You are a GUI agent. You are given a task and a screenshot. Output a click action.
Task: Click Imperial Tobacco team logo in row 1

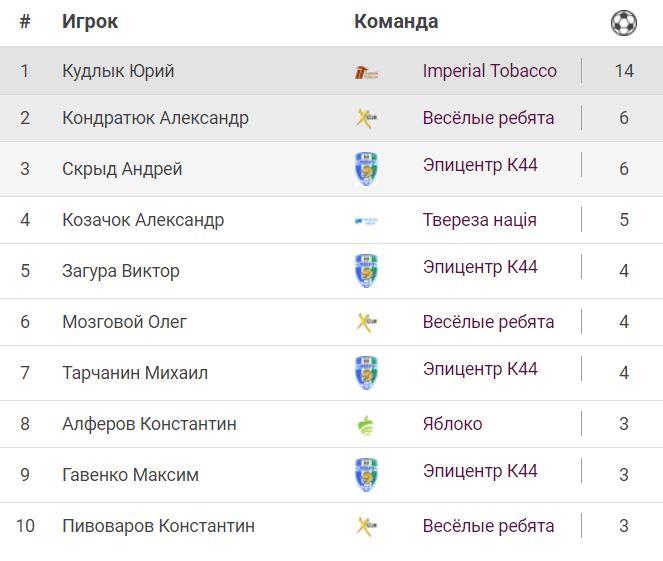coord(366,72)
